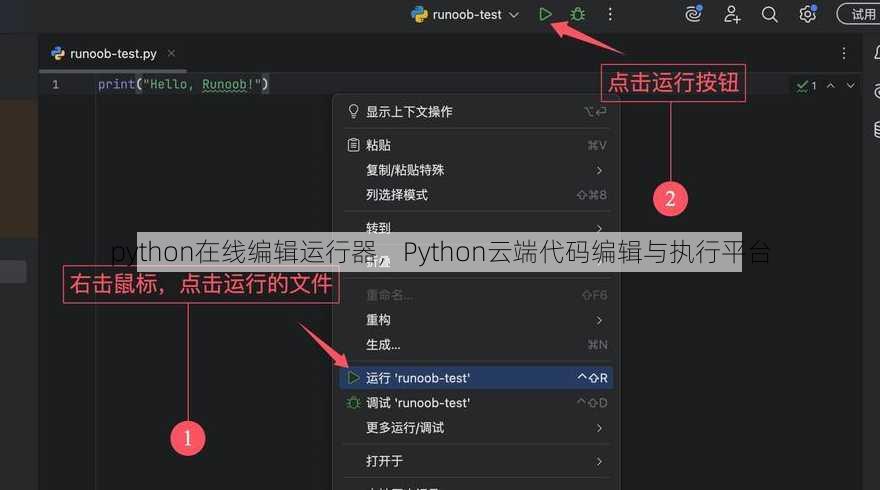Toggle 列选择模式 in the context menu
Viewport: 880px width, 490px height.
tap(476, 195)
